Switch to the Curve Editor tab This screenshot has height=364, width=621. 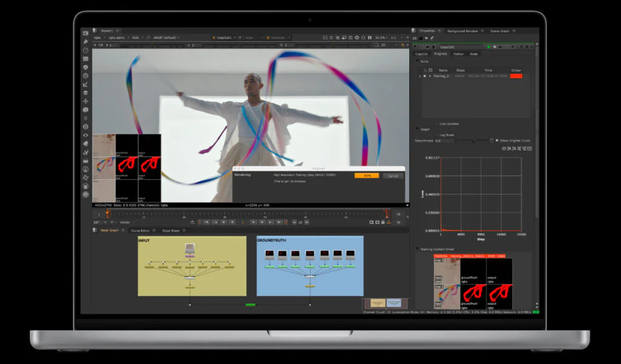(139, 230)
